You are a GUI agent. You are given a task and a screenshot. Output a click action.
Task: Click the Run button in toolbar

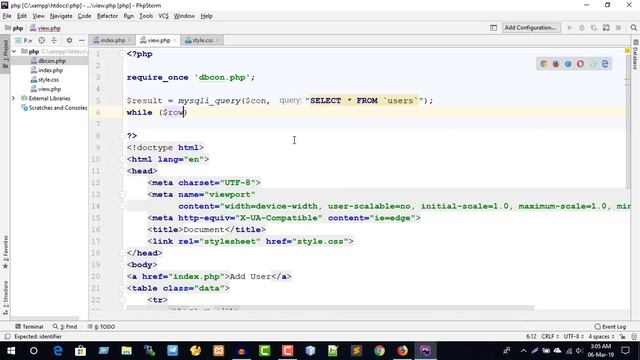[x=570, y=28]
